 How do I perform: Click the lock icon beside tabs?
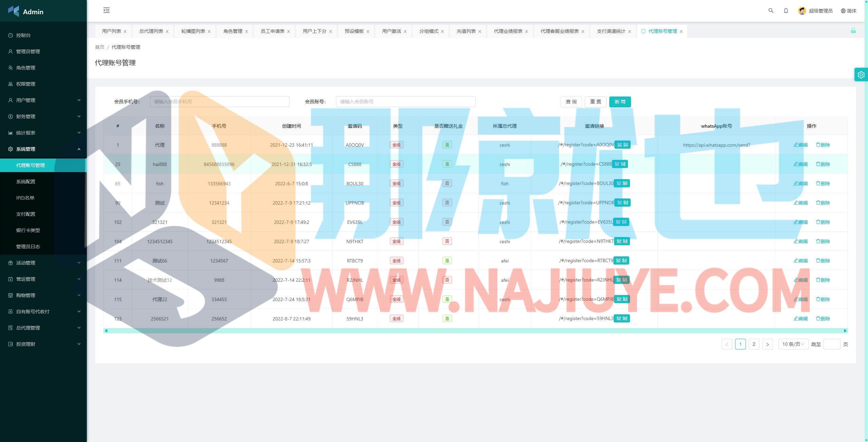point(853,31)
